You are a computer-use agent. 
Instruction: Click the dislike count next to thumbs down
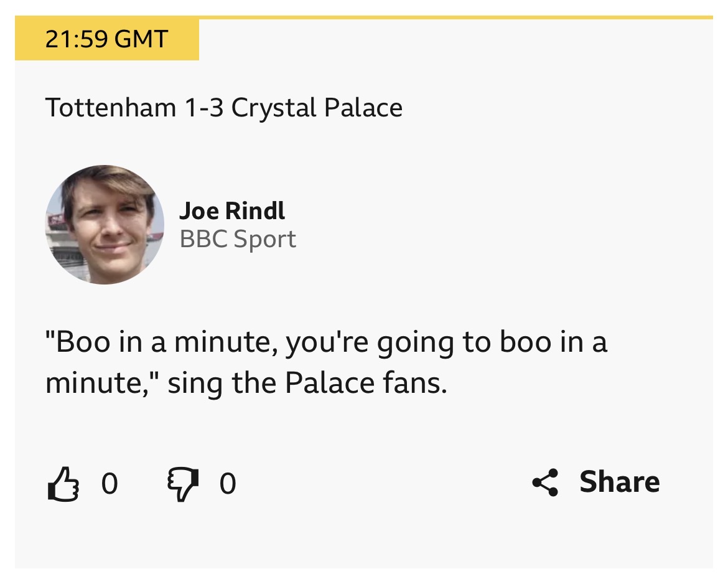[x=228, y=484]
